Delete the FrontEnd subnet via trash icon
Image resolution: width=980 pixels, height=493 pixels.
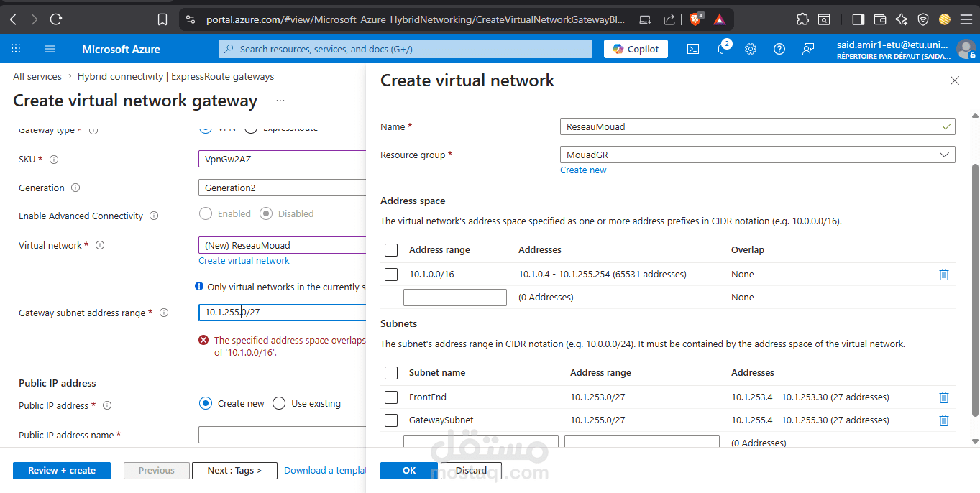pos(944,397)
